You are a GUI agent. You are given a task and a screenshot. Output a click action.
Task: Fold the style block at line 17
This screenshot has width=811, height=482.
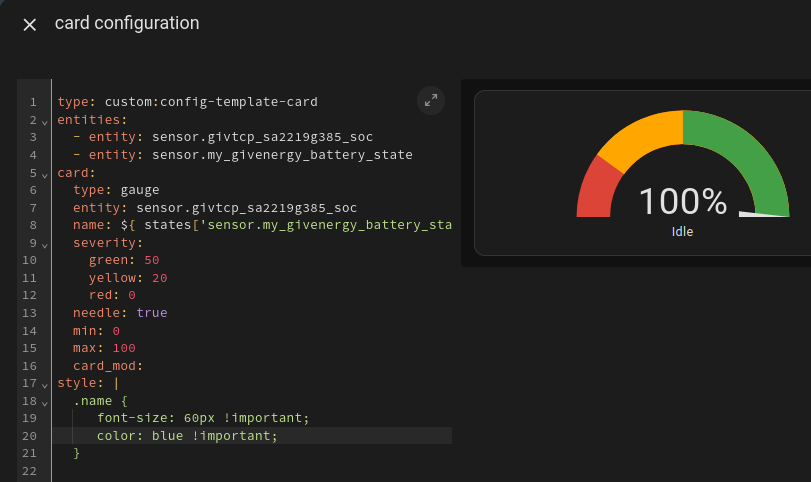pos(44,385)
